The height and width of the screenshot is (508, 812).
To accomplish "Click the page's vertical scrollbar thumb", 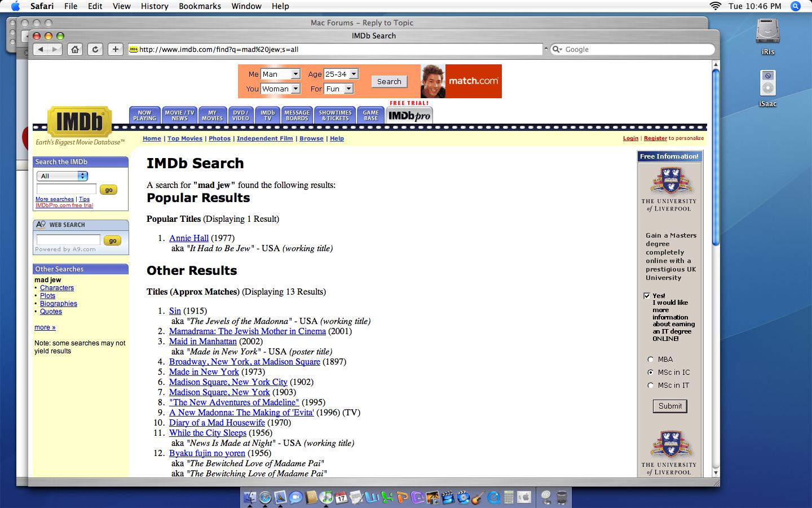I will click(x=716, y=157).
